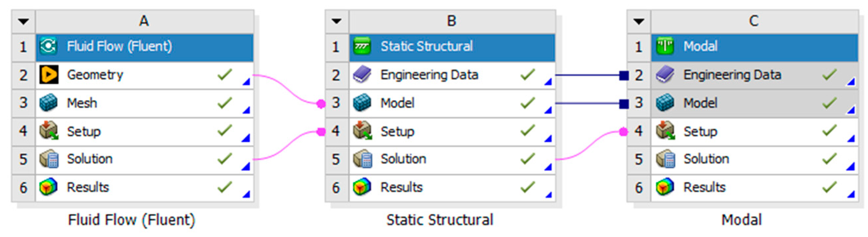Click the Static Structural system icon
868x237 pixels.
[362, 46]
